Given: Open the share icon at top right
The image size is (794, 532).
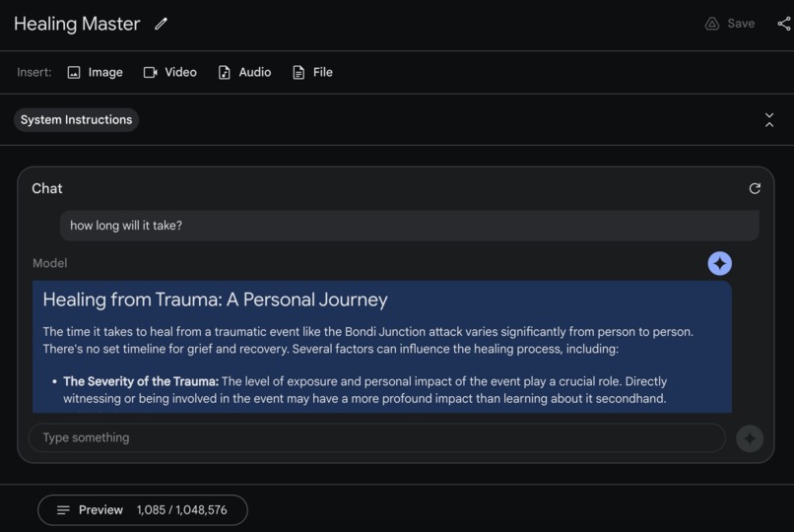Looking at the screenshot, I should [x=784, y=24].
